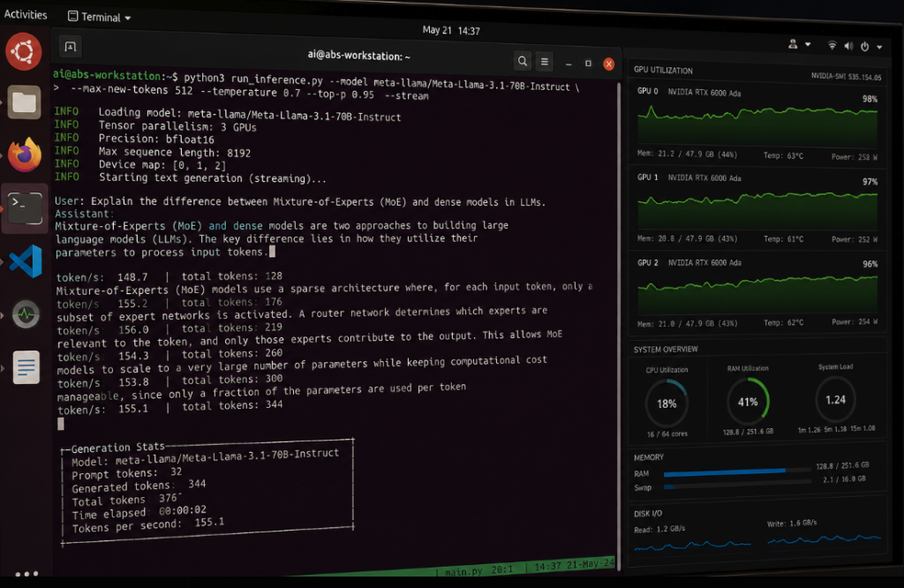Click GPU 0 Temp 63°C text
The width and height of the screenshot is (904, 588).
tap(783, 155)
